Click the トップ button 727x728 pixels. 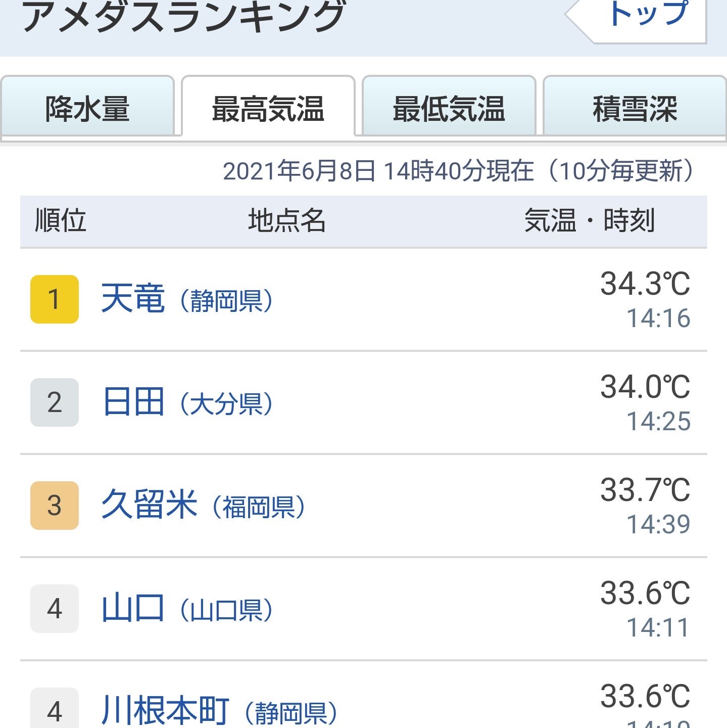[x=648, y=15]
